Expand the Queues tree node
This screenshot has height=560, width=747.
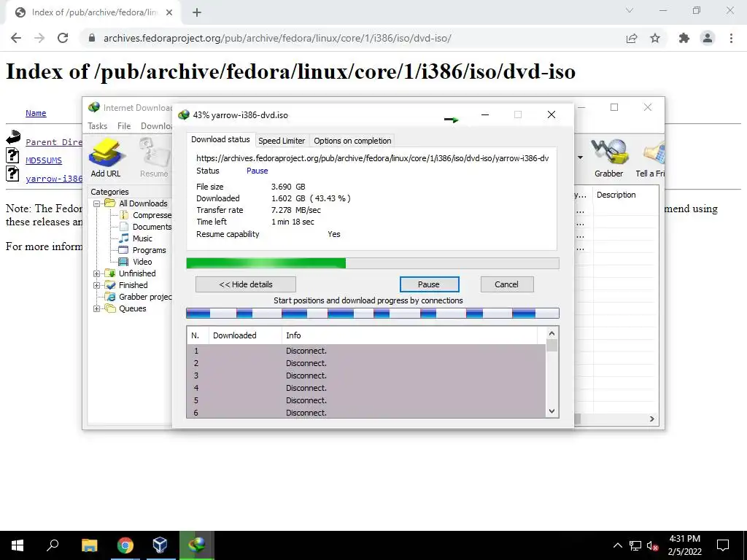coord(96,308)
